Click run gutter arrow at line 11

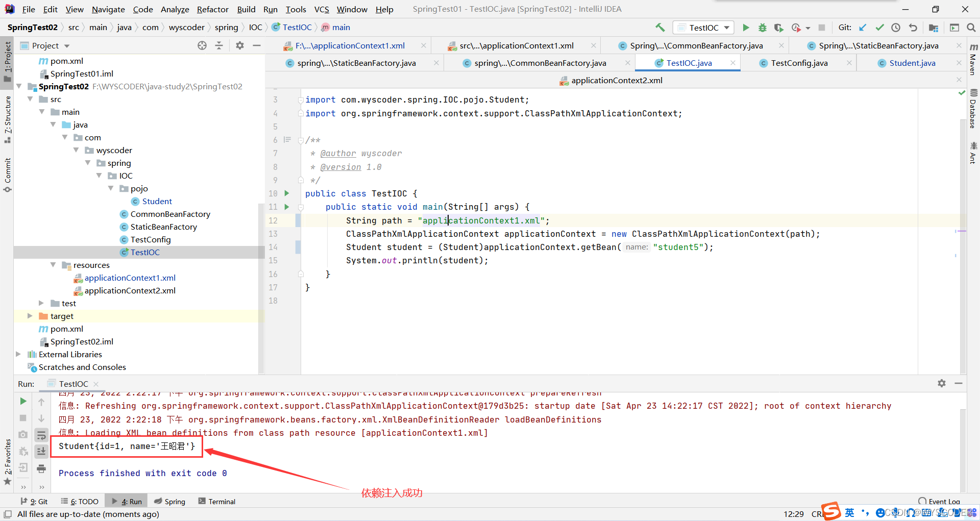pos(287,207)
